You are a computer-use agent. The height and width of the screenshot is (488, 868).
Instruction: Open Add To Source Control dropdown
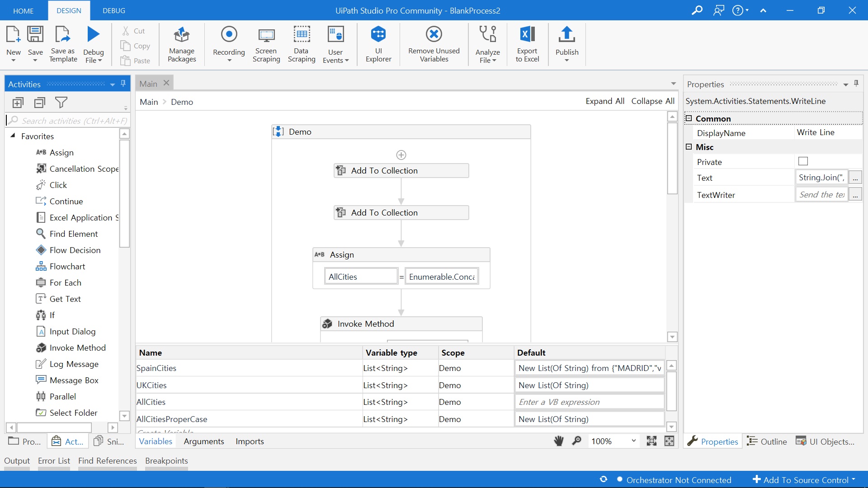(x=854, y=479)
